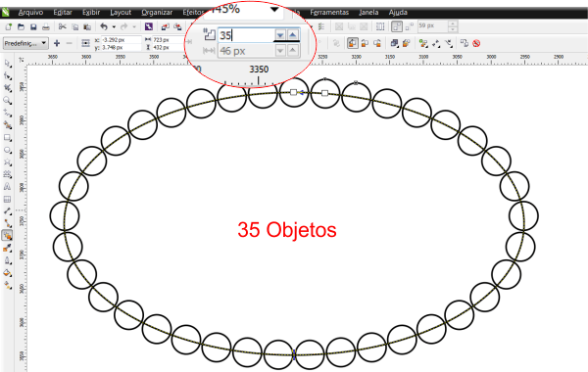588x372 pixels.
Task: Click the 35 Objetos text
Action: tap(287, 230)
